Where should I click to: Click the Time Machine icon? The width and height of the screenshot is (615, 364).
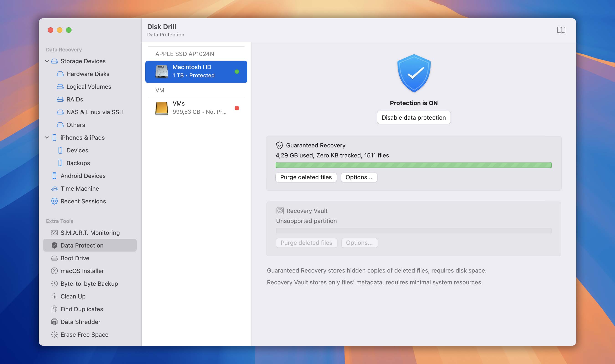pyautogui.click(x=54, y=189)
